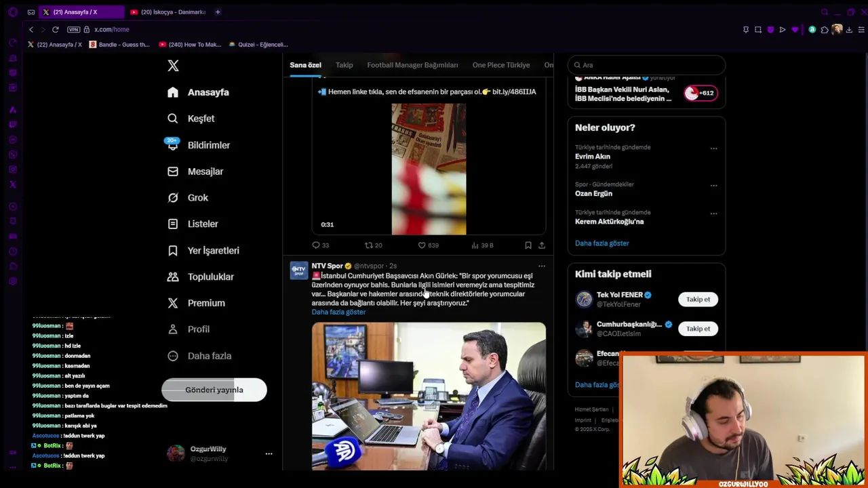Image resolution: width=868 pixels, height=488 pixels.
Task: Open the bit.ly/486IIJA link in the tweet
Action: (514, 91)
